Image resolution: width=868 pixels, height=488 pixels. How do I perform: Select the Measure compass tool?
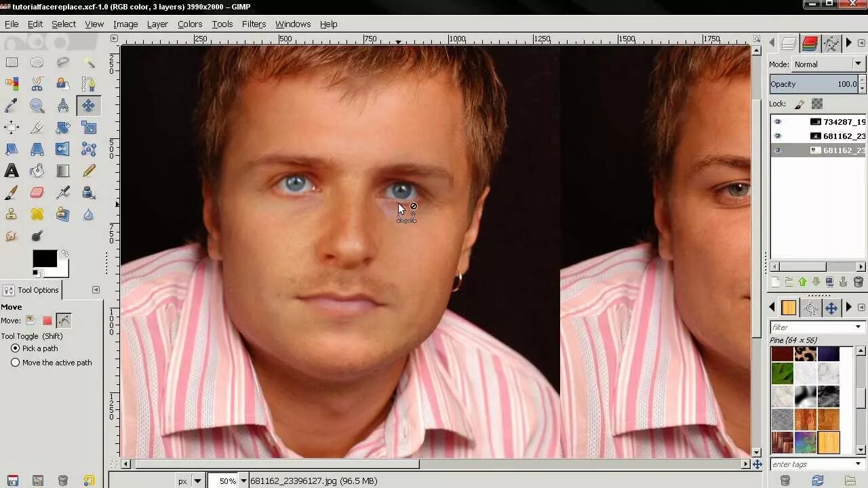pyautogui.click(x=63, y=106)
